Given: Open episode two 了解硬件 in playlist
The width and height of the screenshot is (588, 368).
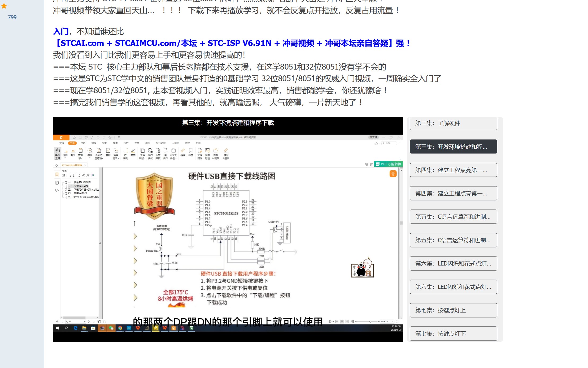Looking at the screenshot, I should [453, 123].
